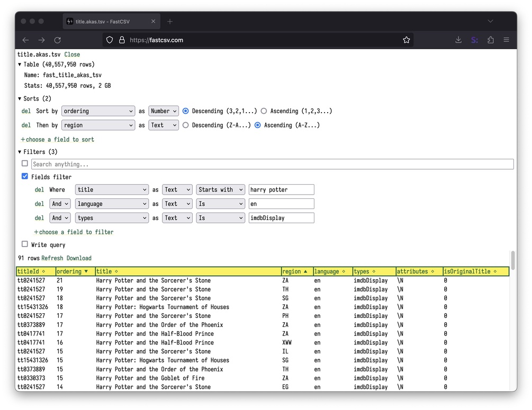Screen dimensions: 532x410
Task: Open the And dropdown on language filter
Action: pos(60,204)
